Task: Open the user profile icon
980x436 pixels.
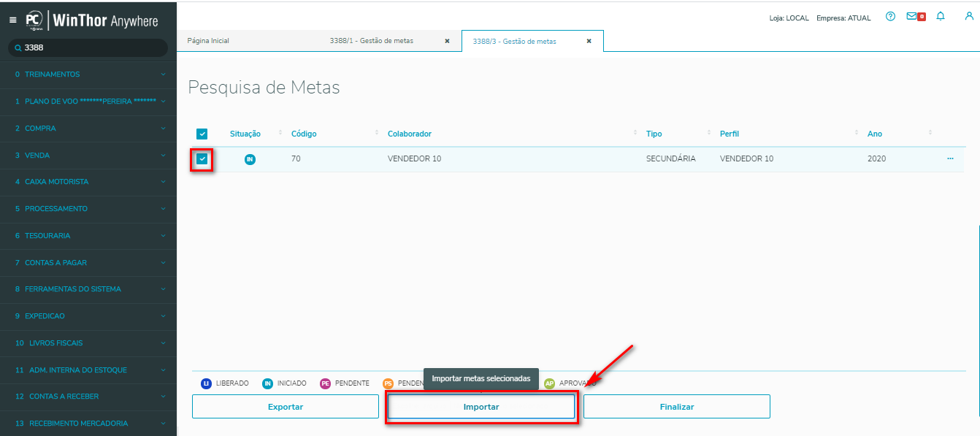Action: click(x=968, y=16)
